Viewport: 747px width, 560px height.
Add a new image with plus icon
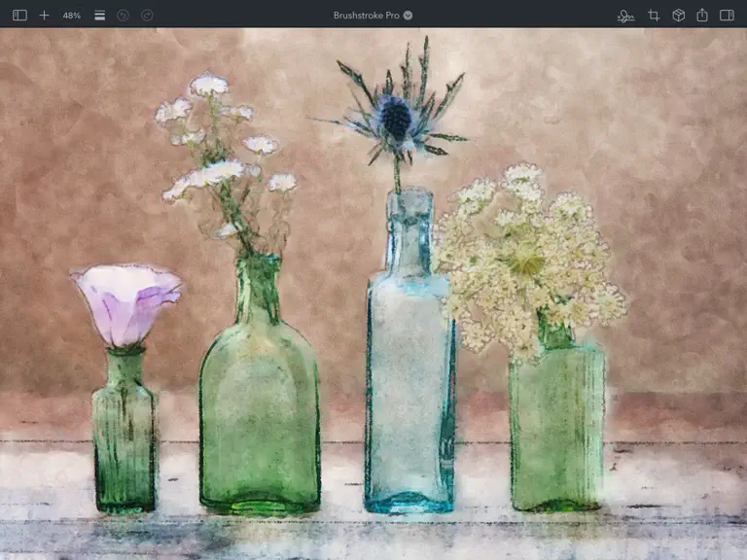[x=44, y=16]
